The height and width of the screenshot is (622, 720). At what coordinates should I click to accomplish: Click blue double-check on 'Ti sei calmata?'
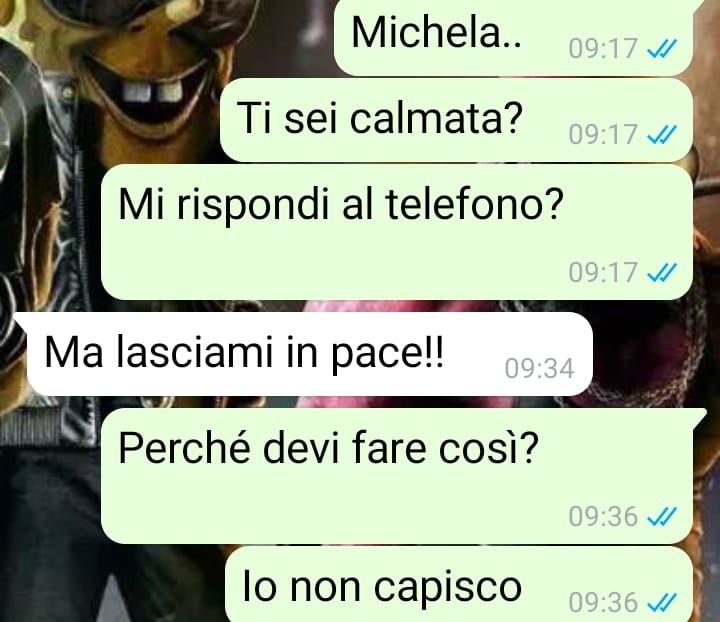coord(662,134)
